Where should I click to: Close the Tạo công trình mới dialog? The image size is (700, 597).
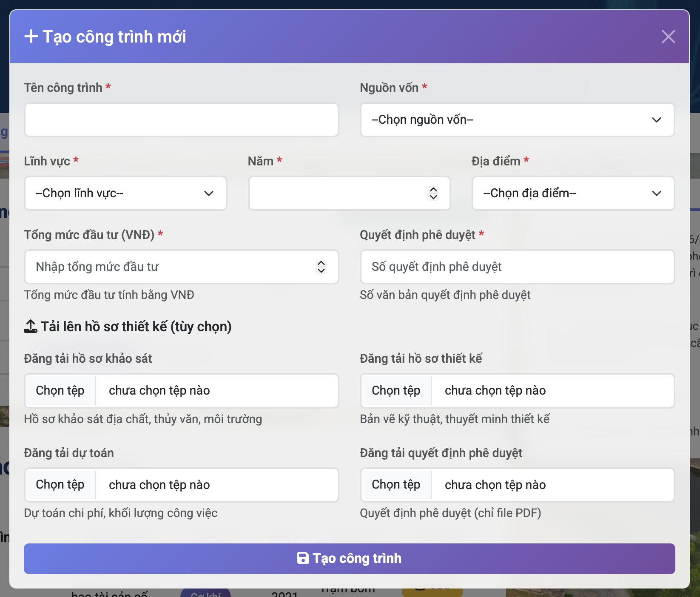click(x=668, y=37)
